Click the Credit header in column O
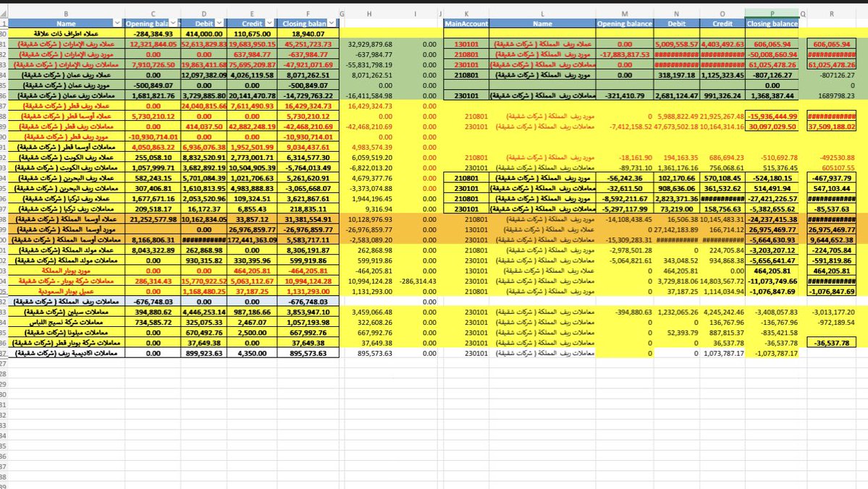Image resolution: width=868 pixels, height=489 pixels. point(722,23)
